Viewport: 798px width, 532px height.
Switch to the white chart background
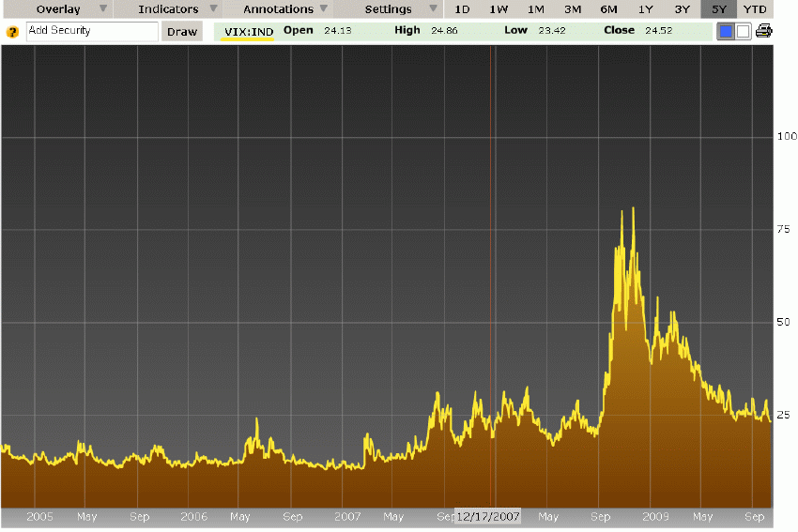(743, 31)
